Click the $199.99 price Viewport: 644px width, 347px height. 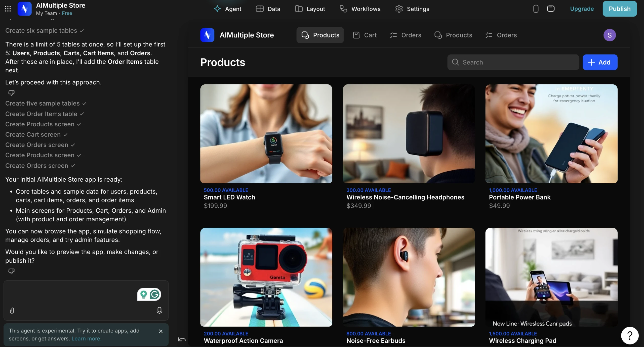tap(215, 206)
